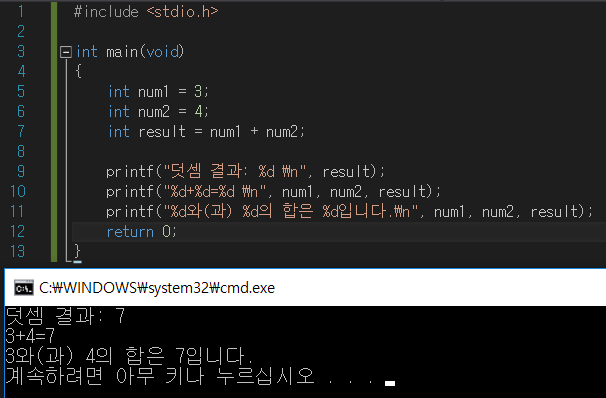Collapse the main function code block
606x398 pixels.
pos(66,52)
